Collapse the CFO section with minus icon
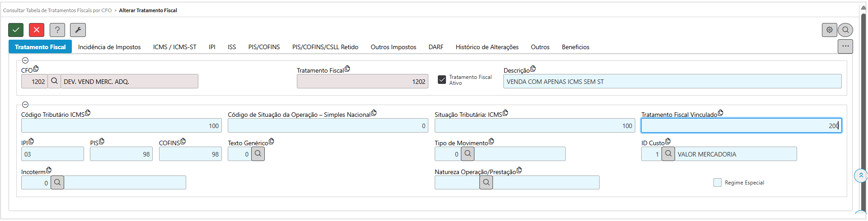 (25, 60)
